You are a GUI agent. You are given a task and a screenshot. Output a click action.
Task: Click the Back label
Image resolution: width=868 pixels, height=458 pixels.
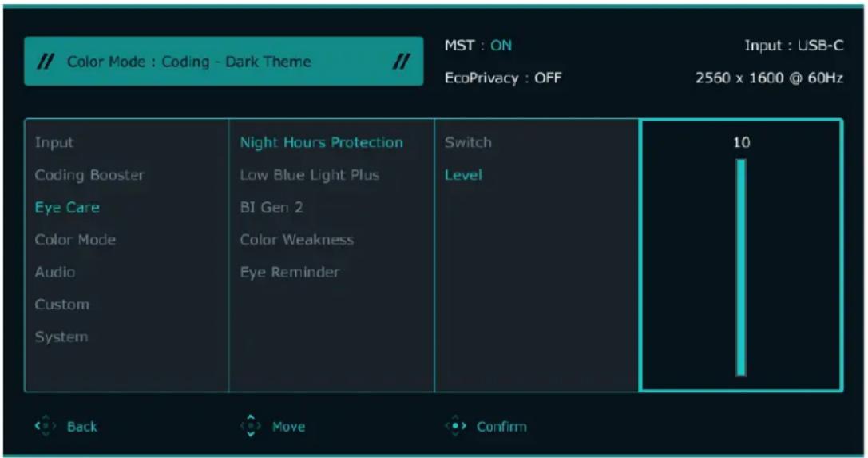tap(82, 427)
